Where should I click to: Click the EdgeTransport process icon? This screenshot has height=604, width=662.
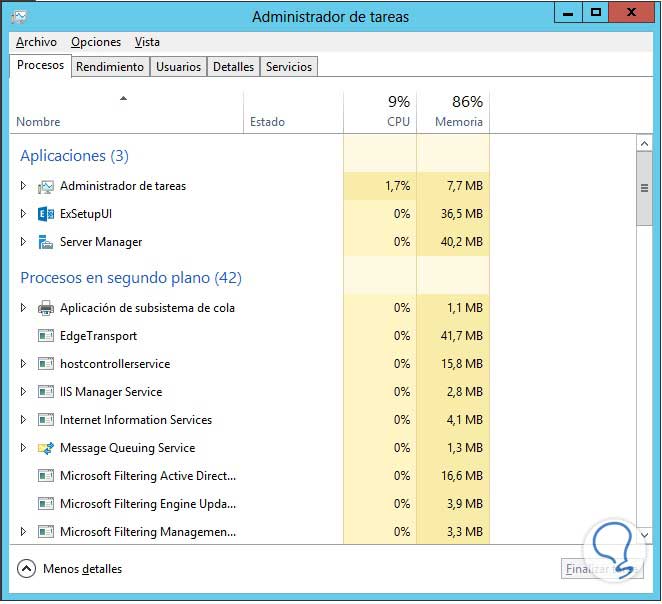tap(46, 336)
